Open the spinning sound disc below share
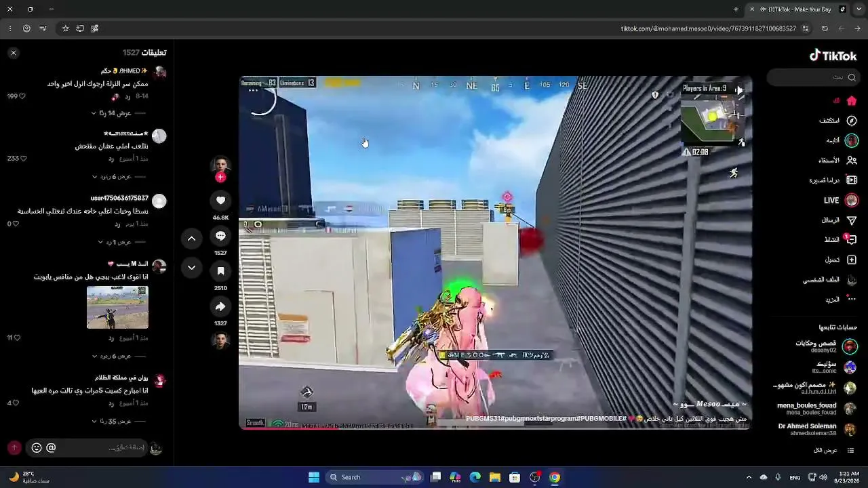 220,341
